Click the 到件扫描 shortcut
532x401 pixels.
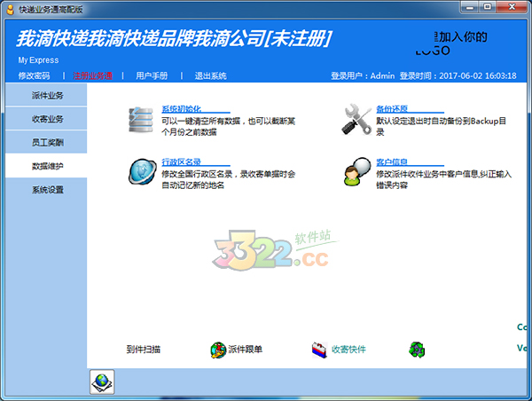click(x=143, y=350)
